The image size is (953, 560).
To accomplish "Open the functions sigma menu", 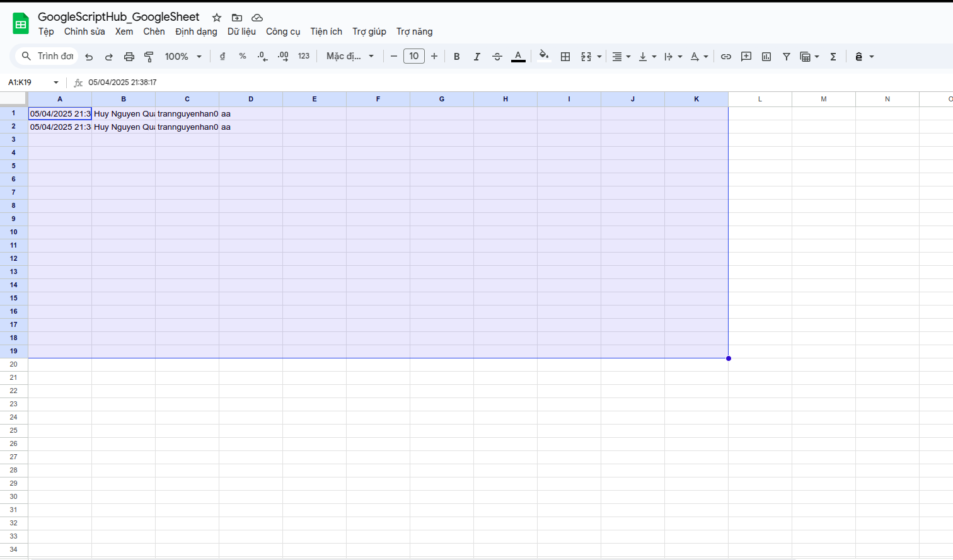I will tap(833, 57).
